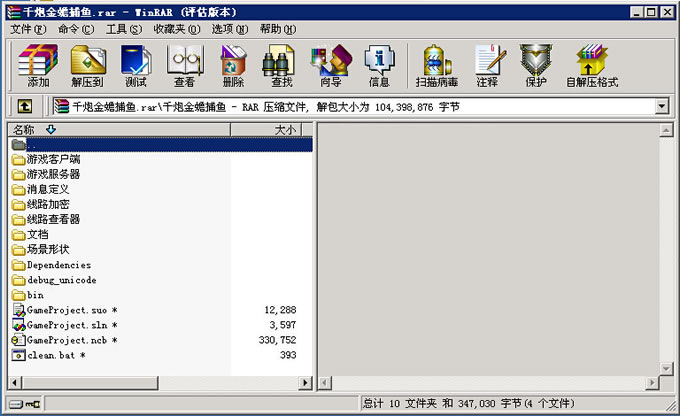Open the File (文件) menu
This screenshot has height=416, width=680.
[x=28, y=29]
